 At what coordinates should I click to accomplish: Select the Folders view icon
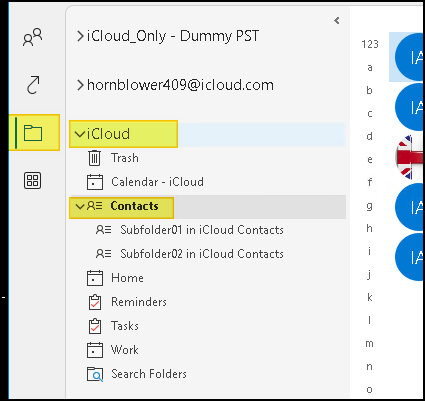coord(33,133)
